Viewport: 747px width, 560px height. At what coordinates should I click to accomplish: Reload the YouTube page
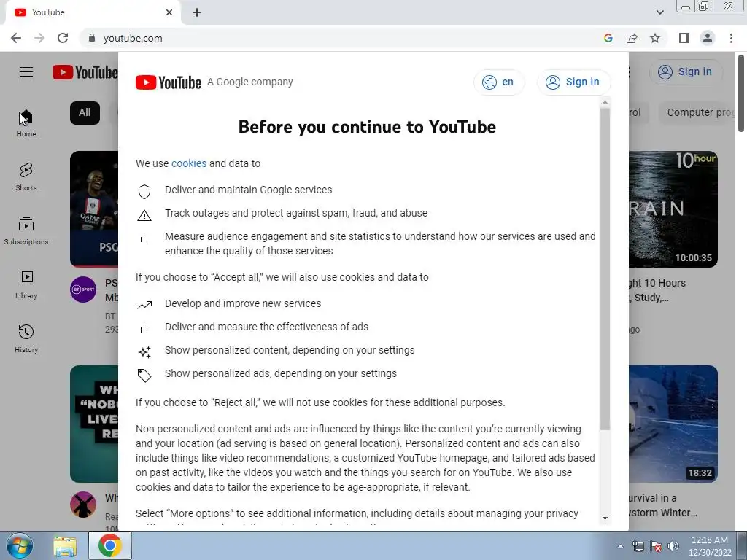point(63,38)
